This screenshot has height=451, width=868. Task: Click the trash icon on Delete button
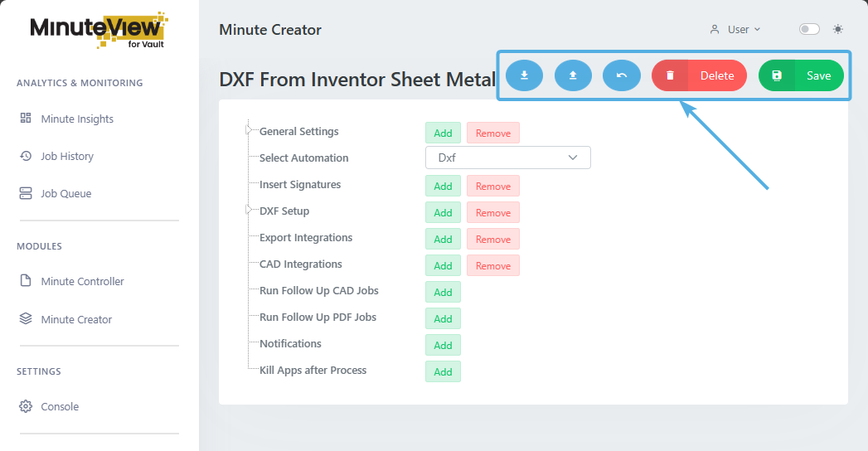coord(670,75)
